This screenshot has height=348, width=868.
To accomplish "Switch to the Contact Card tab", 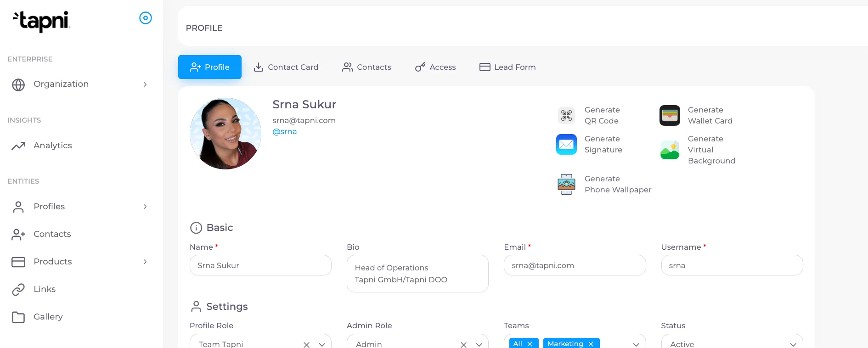I will point(286,67).
